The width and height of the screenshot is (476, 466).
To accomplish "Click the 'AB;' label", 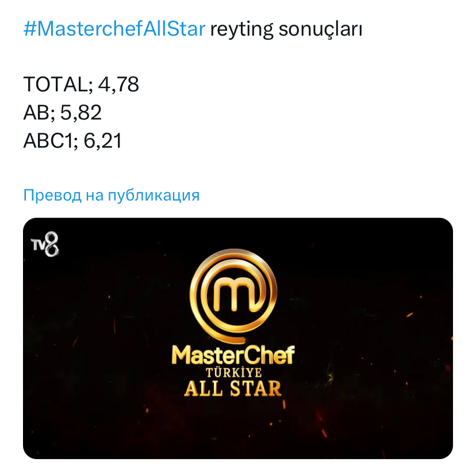I will point(39,113).
